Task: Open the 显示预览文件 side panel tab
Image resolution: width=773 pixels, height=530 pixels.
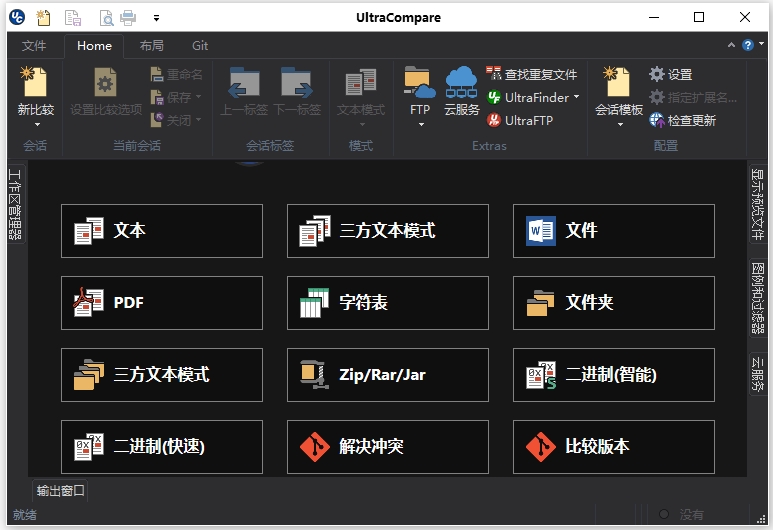Action: 758,204
